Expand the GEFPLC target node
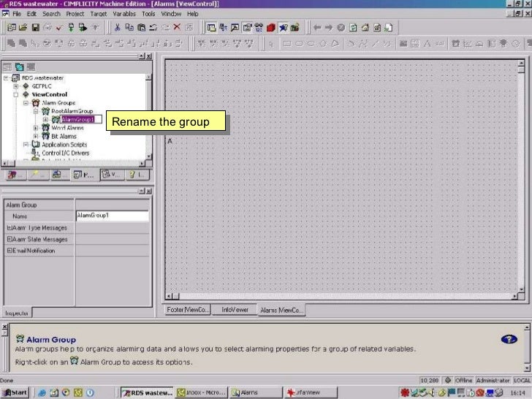This screenshot has width=532, height=399. pyautogui.click(x=15, y=86)
